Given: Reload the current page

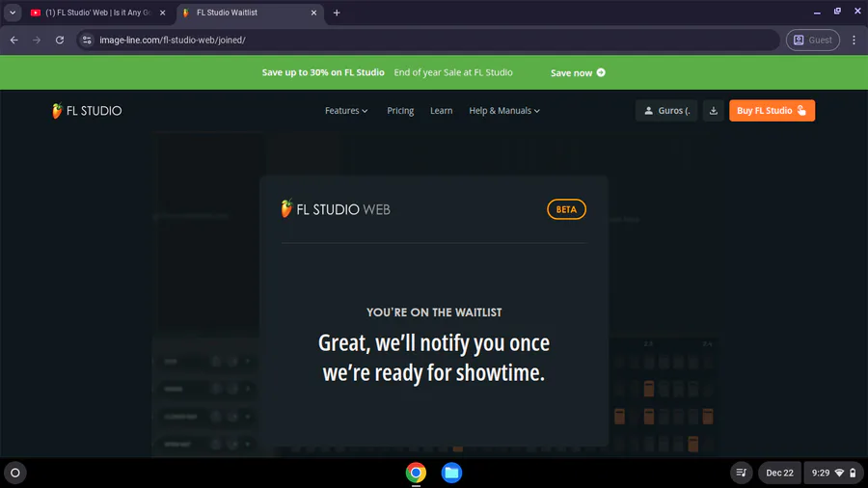Looking at the screenshot, I should click(x=60, y=40).
